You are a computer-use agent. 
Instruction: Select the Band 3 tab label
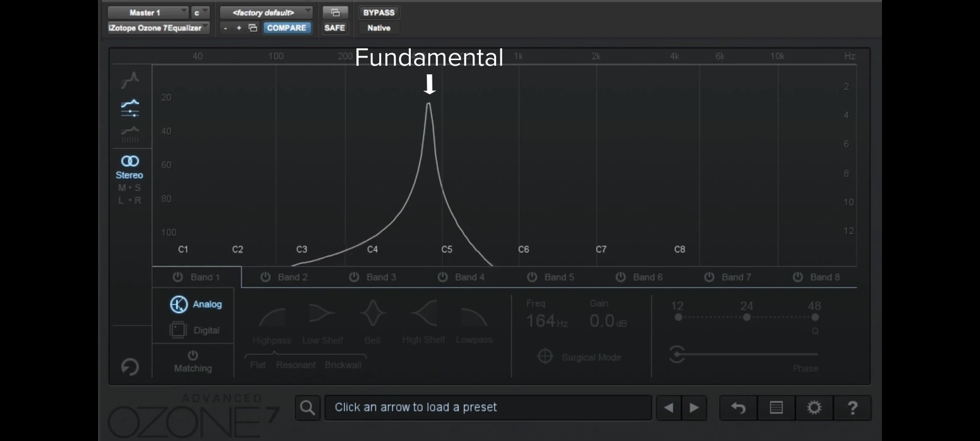click(381, 277)
